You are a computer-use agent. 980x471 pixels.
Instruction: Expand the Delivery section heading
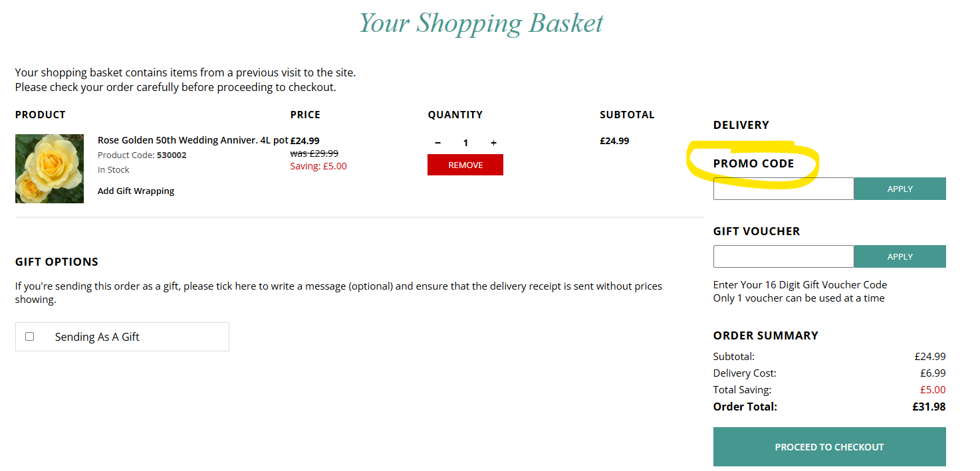click(741, 125)
